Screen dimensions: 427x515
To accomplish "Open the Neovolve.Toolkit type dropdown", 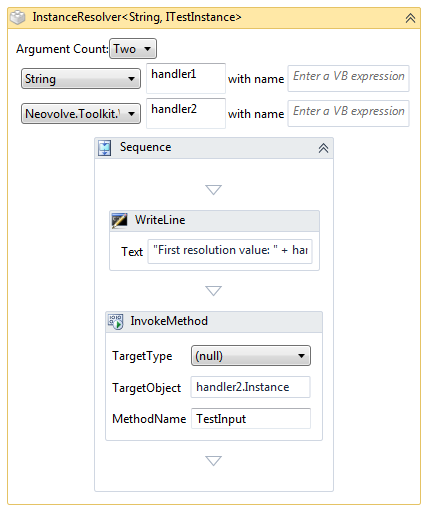I will (81, 114).
